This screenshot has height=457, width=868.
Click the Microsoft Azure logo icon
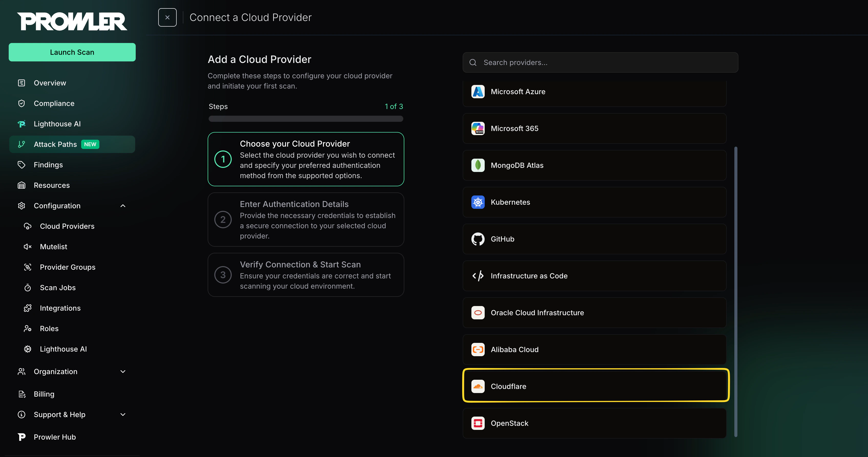pos(478,92)
